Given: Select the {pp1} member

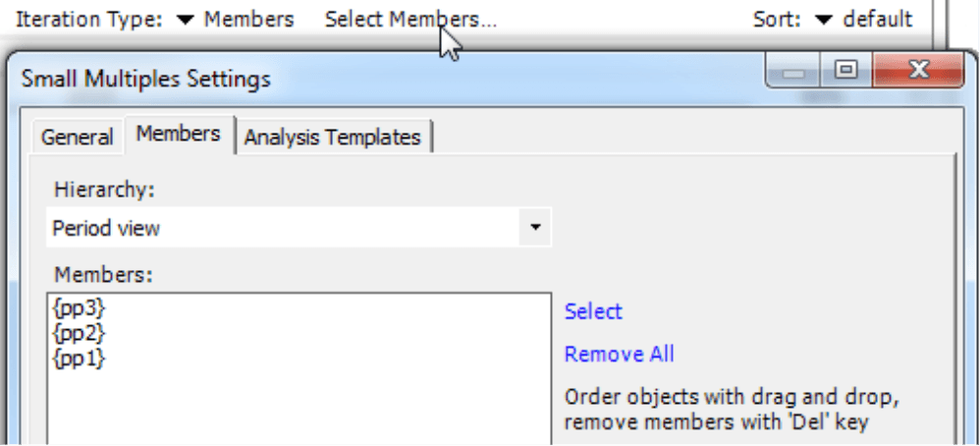Looking at the screenshot, I should click(x=79, y=359).
